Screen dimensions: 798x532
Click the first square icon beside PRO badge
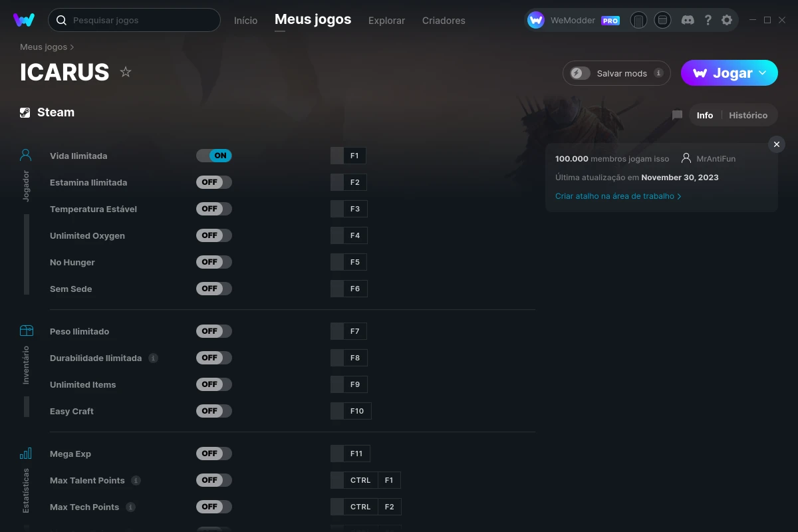[x=638, y=20]
